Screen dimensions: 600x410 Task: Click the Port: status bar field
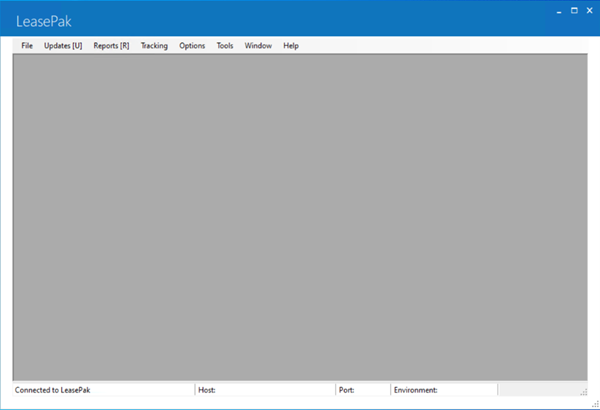pos(363,390)
